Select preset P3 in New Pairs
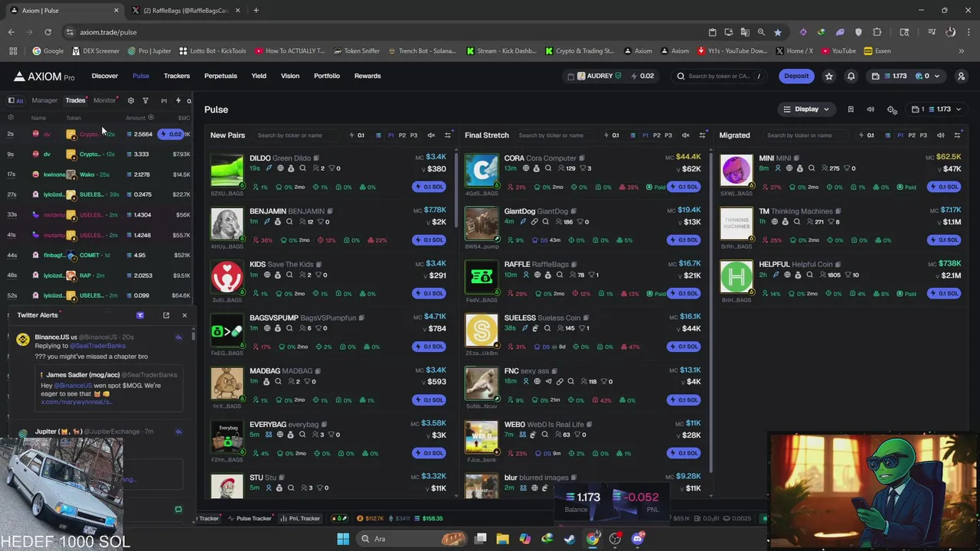This screenshot has height=551, width=980. tap(413, 135)
